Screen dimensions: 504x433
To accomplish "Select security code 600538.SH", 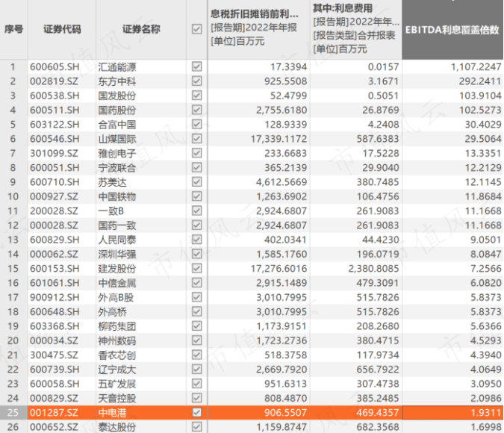I will [55, 96].
